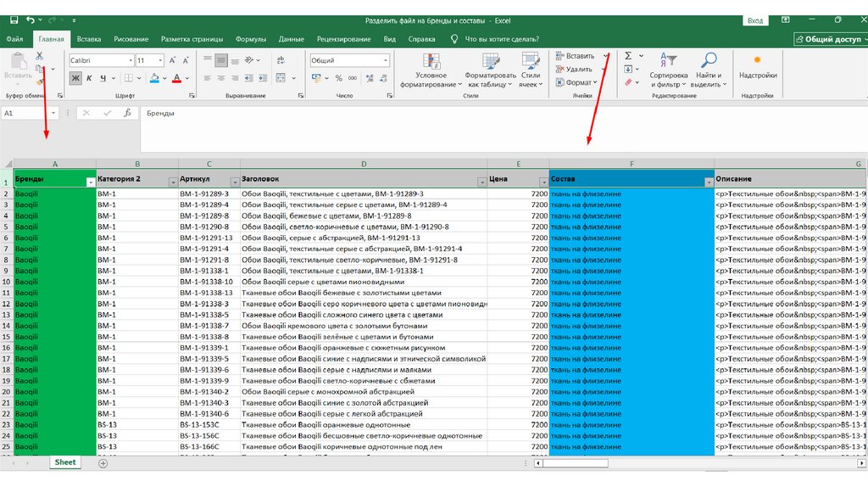This screenshot has height=487, width=868.
Task: Open the Файл menu
Action: click(x=14, y=39)
